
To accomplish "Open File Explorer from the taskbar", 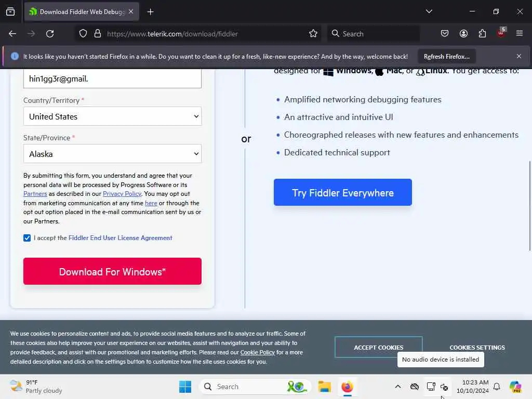I will click(324, 387).
